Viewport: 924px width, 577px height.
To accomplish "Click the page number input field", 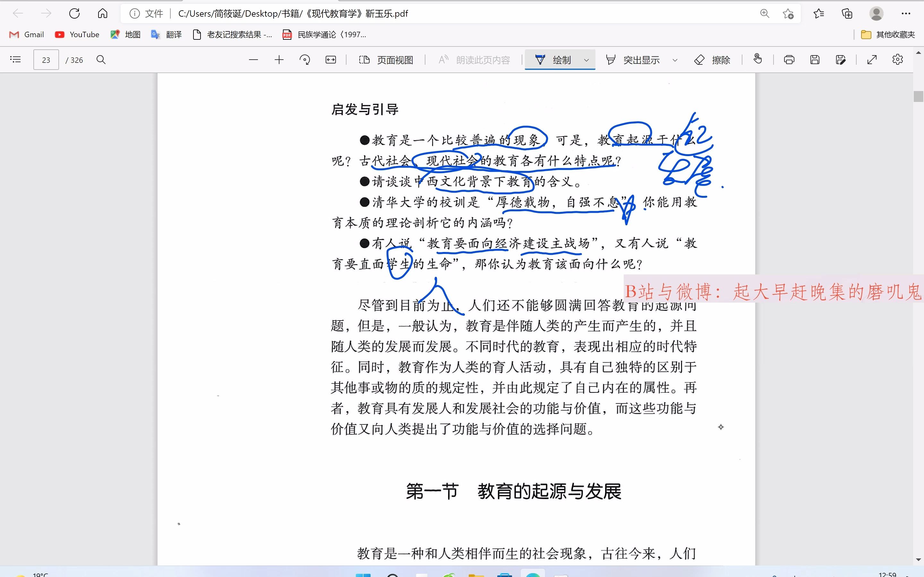I will (x=46, y=60).
